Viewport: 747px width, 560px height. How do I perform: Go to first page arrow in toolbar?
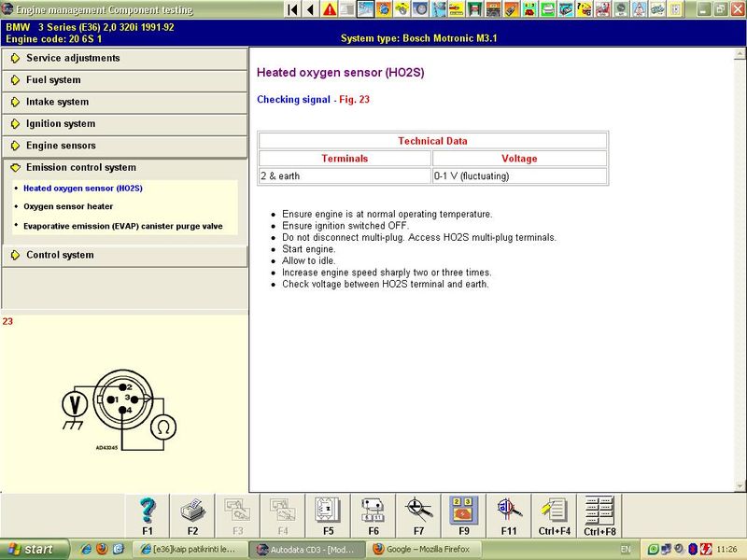[292, 9]
